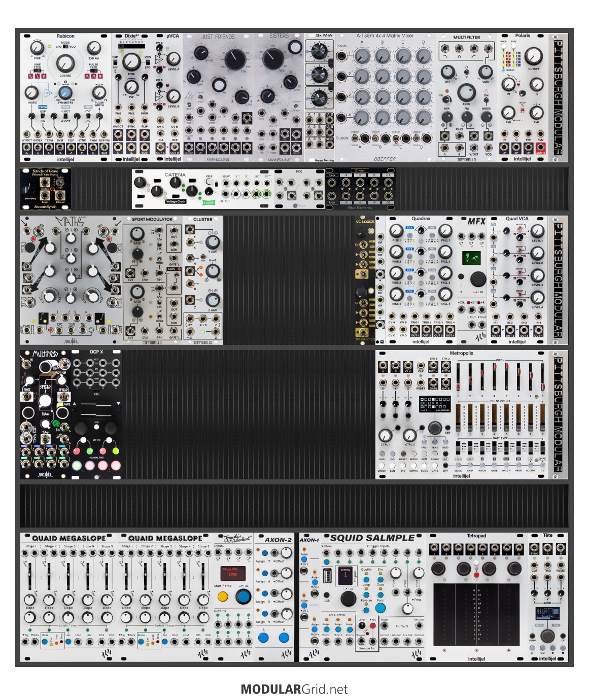The height and width of the screenshot is (700, 589).
Task: Click the Squid Salmple USB port
Action: [x=328, y=576]
